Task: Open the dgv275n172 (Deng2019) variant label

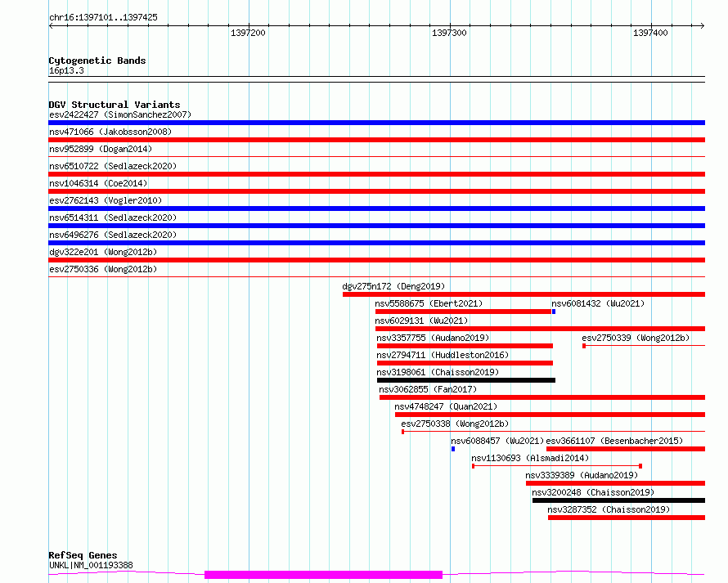Action: (393, 286)
